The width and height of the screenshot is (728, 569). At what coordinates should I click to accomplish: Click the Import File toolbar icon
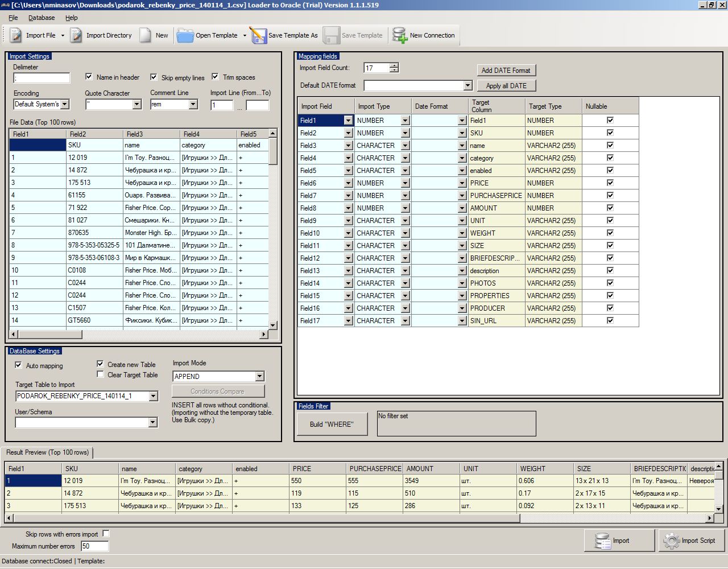[x=16, y=35]
